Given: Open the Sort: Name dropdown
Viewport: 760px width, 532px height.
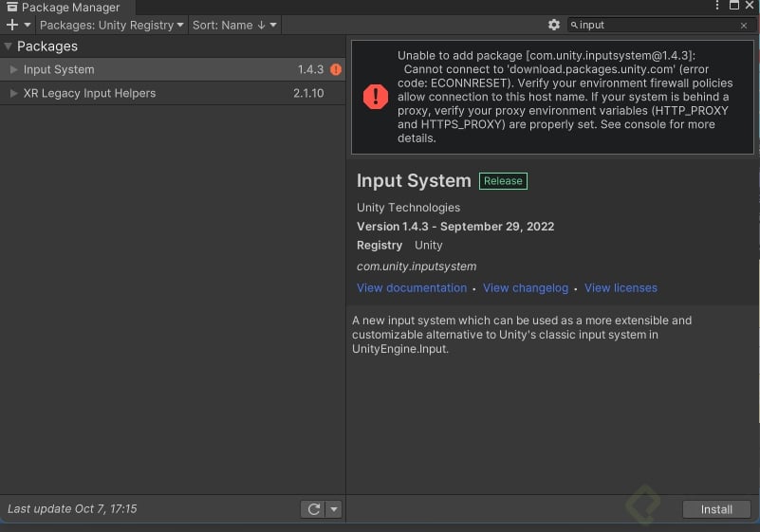Looking at the screenshot, I should coord(234,25).
